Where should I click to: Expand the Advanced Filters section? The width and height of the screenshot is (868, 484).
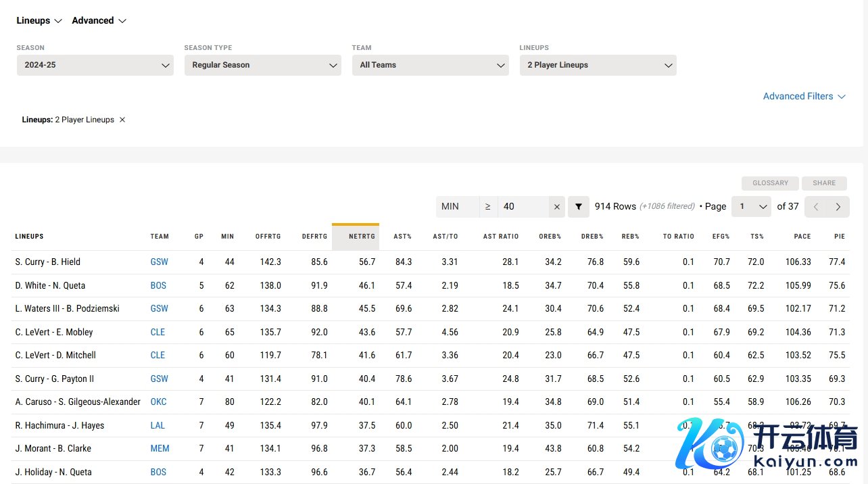pyautogui.click(x=804, y=97)
